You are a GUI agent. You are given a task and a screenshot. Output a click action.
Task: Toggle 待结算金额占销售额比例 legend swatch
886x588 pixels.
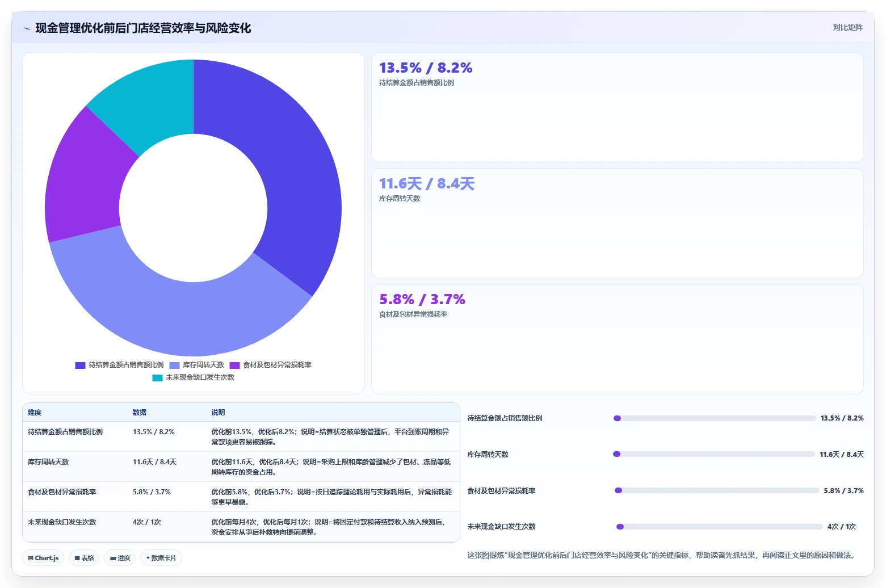coord(80,365)
